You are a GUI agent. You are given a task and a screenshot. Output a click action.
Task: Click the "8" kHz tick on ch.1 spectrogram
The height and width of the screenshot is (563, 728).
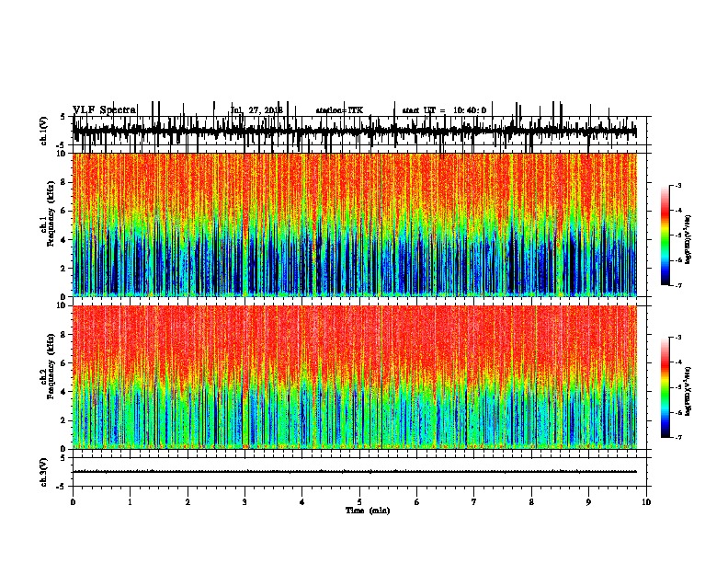click(64, 182)
